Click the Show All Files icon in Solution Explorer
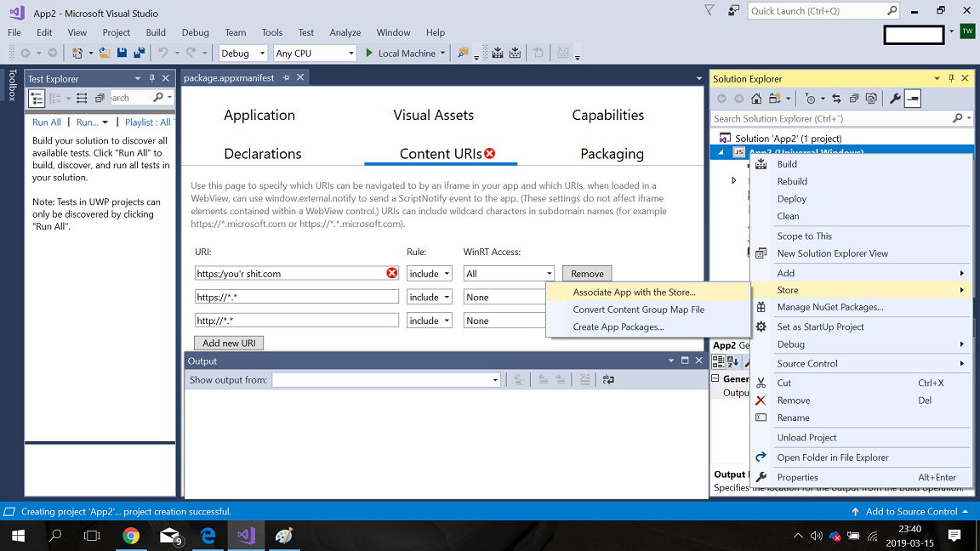 tap(871, 99)
